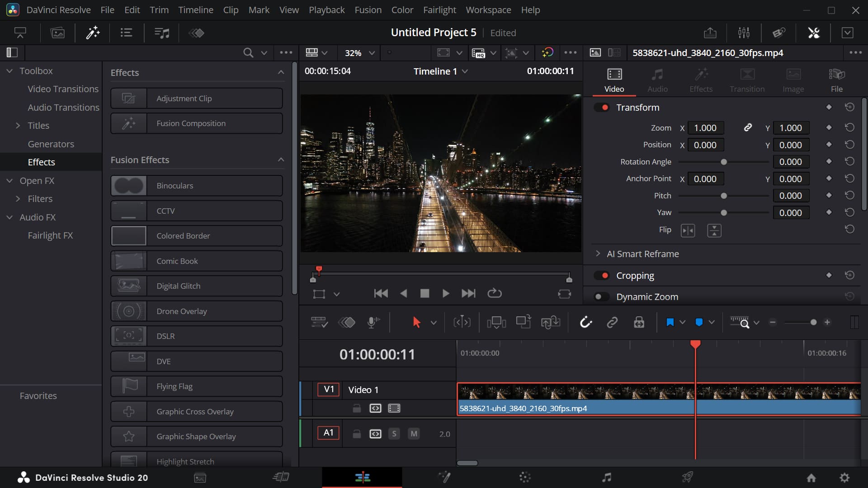This screenshot has height=488, width=868.
Task: Adjust the Rotation Angle slider handle
Action: click(x=724, y=162)
